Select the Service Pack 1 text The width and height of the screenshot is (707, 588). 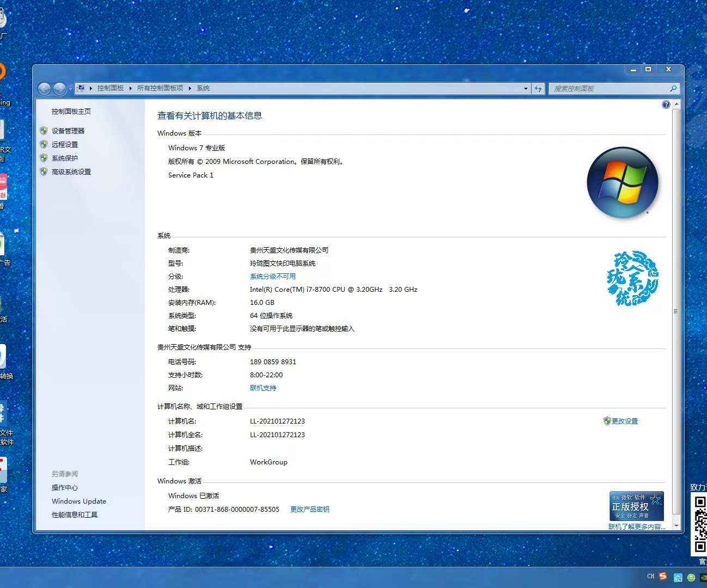tap(191, 175)
